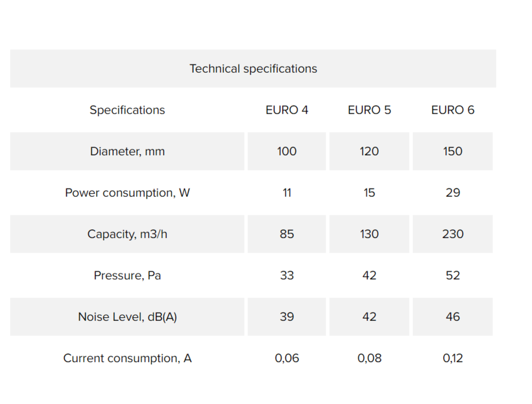Click the EURO 5 column header

(369, 110)
